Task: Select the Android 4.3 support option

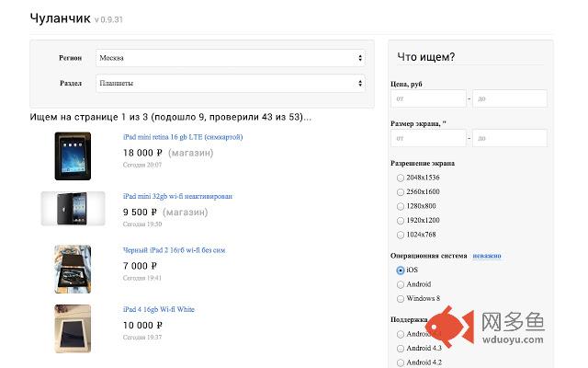Action: (x=401, y=349)
